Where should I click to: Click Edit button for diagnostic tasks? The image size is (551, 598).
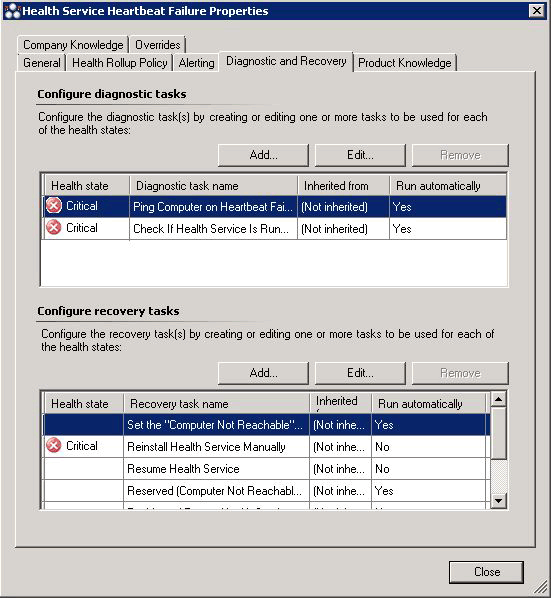point(360,155)
